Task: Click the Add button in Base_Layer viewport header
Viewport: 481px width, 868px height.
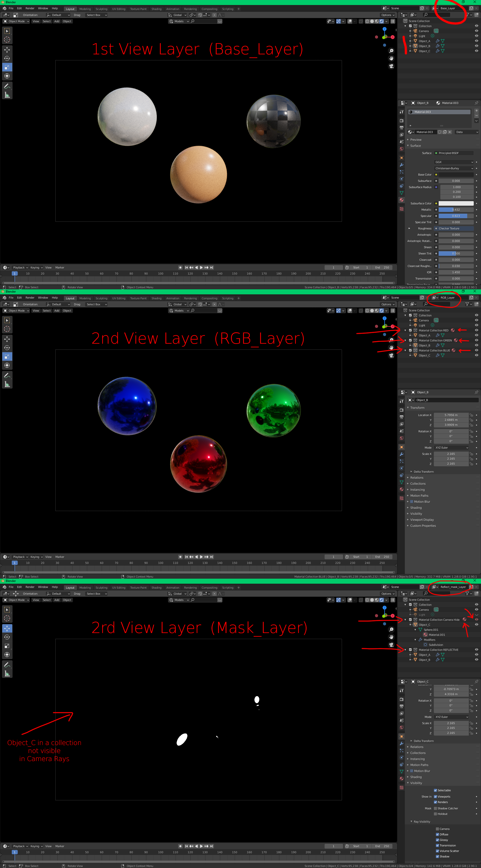Action: coord(57,21)
